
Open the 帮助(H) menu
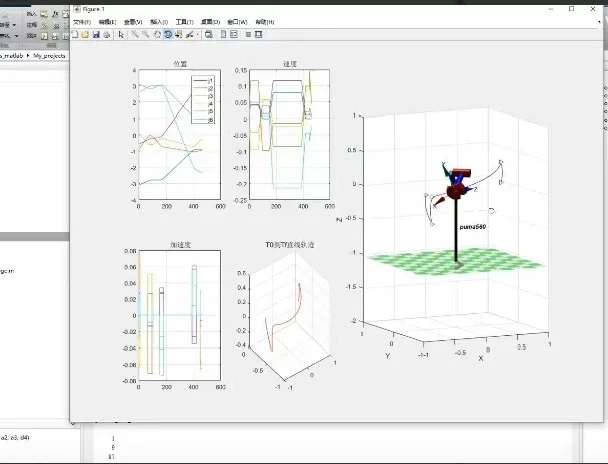(264, 22)
